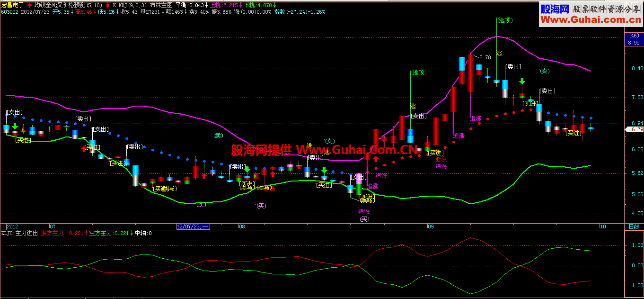
Task: Click the 8.99 price axis value
Action: (633, 43)
